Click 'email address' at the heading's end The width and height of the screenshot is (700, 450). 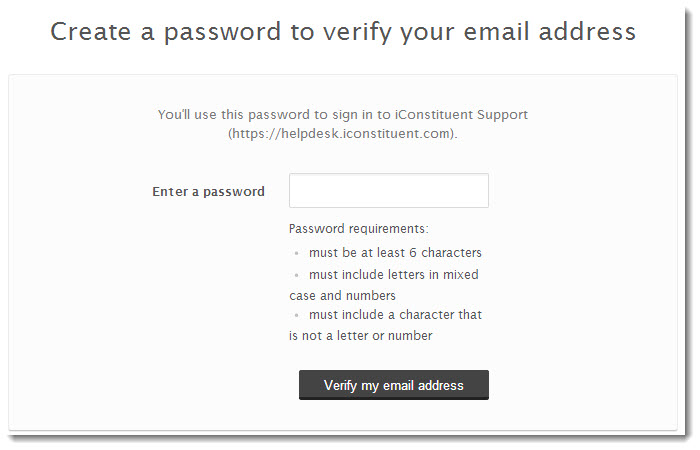[x=550, y=32]
